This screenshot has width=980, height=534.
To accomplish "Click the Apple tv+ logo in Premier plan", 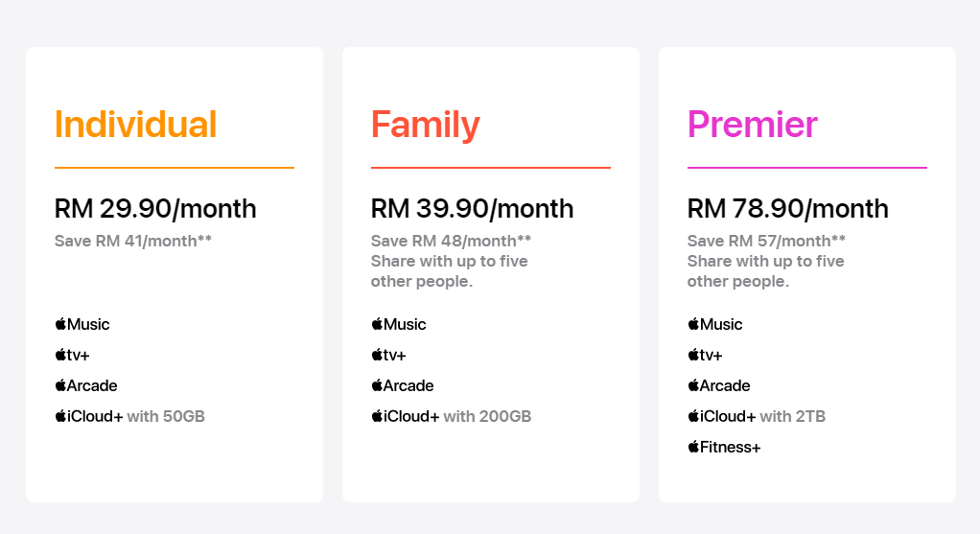I will [705, 355].
